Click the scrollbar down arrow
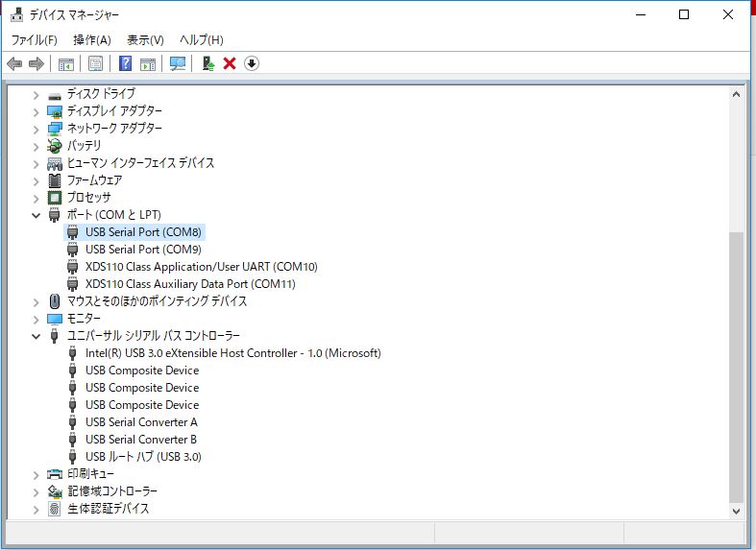The width and height of the screenshot is (756, 550). [x=736, y=511]
